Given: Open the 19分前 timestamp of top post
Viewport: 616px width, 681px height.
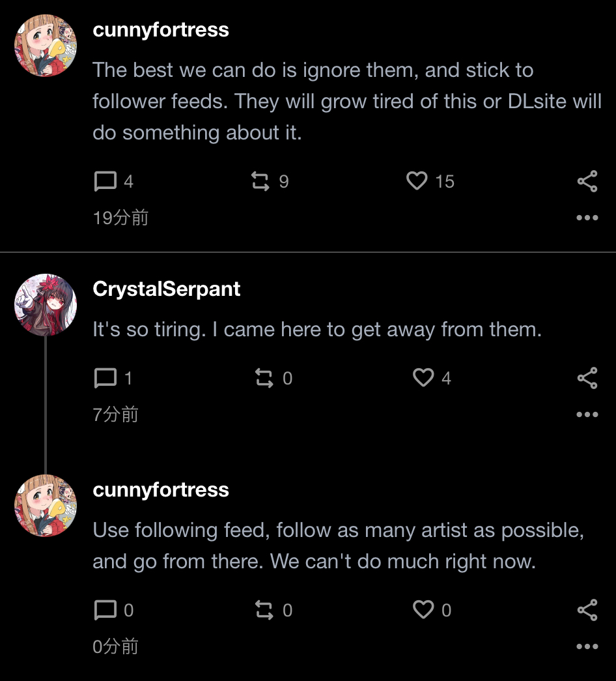Looking at the screenshot, I should [x=120, y=218].
